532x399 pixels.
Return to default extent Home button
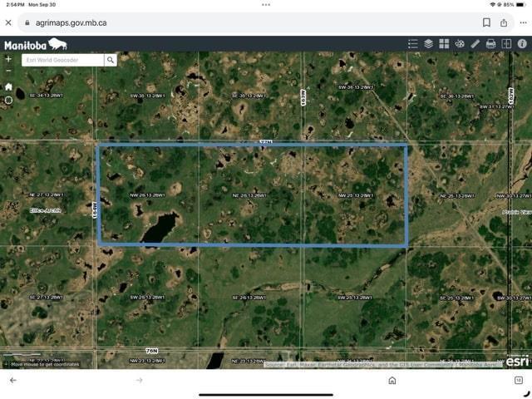[x=8, y=86]
